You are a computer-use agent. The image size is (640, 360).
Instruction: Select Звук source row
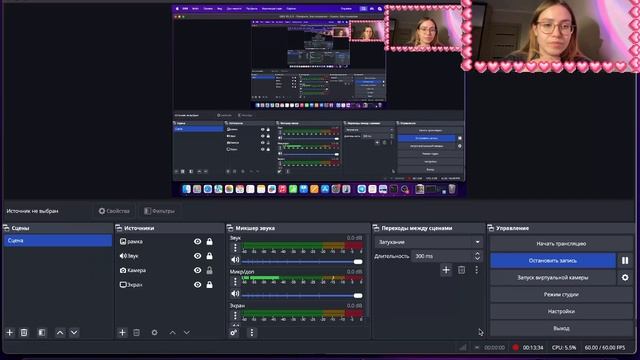169,256
